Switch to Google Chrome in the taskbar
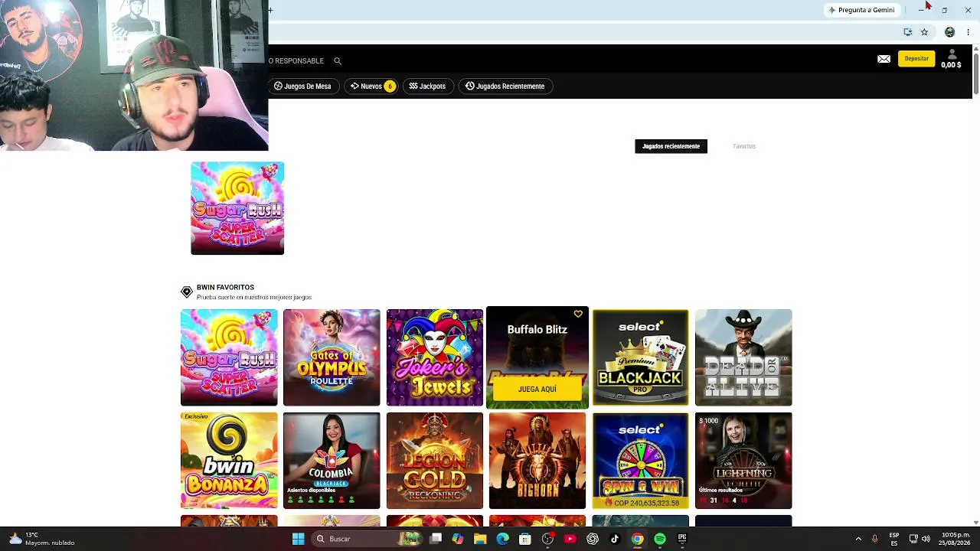 [x=637, y=539]
